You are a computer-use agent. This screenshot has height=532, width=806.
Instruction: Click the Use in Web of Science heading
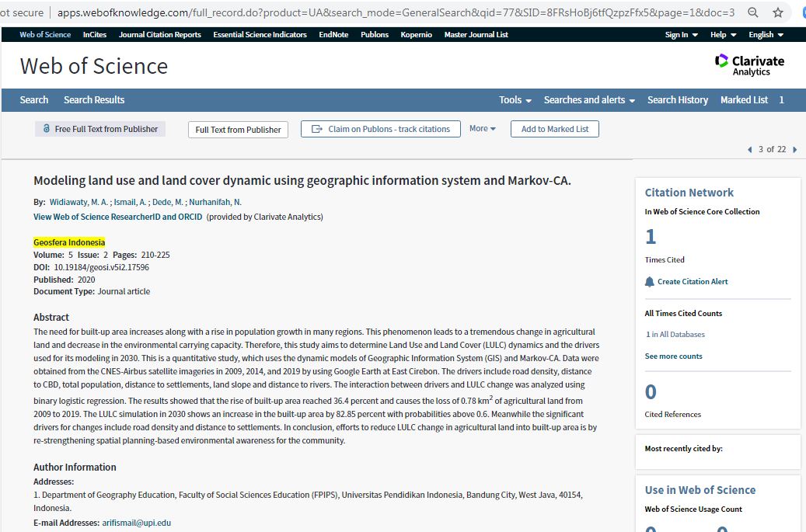(700, 490)
